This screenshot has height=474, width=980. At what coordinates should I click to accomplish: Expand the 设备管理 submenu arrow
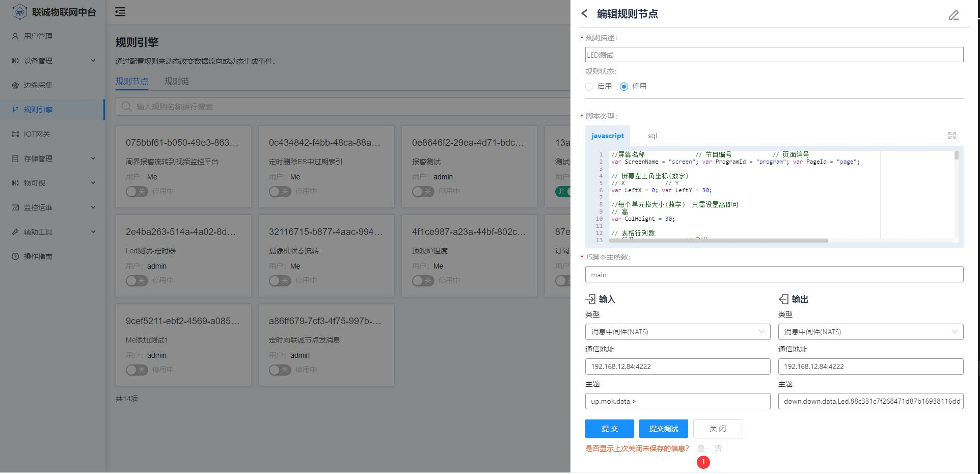(93, 61)
